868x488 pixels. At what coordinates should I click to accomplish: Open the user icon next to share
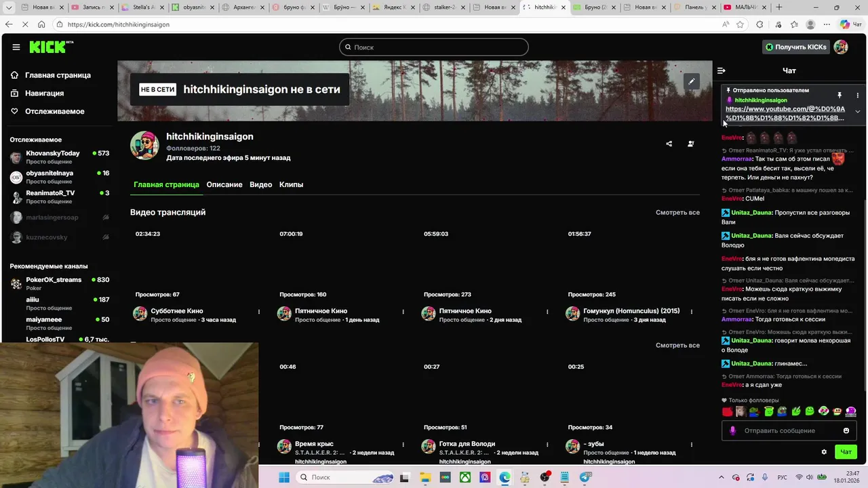(690, 144)
